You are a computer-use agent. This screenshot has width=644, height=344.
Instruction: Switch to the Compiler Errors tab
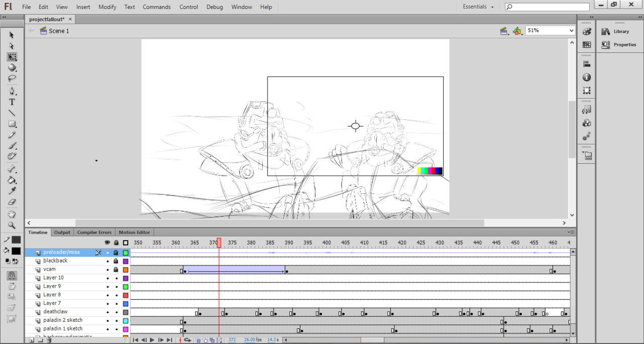(94, 232)
